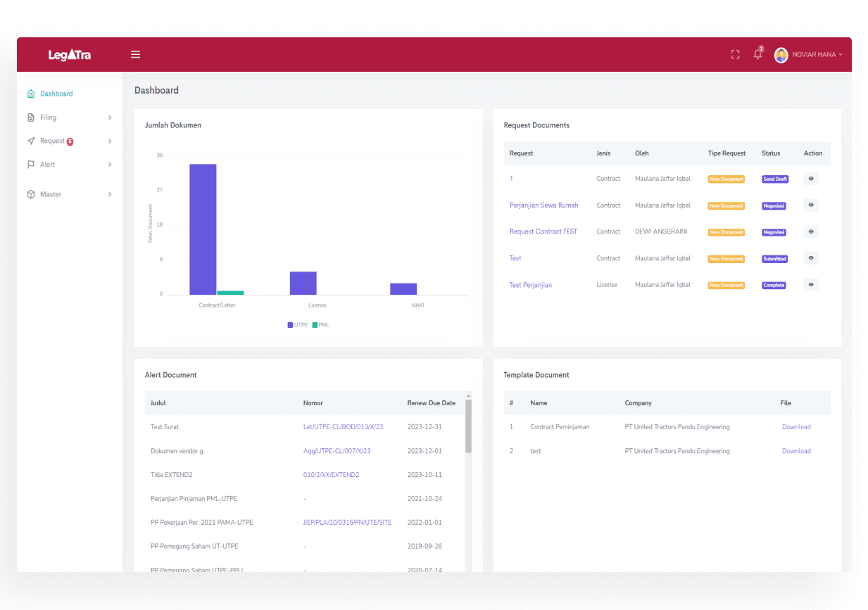Click the user avatar picture
Screen dimensions: 868x610
pos(781,55)
